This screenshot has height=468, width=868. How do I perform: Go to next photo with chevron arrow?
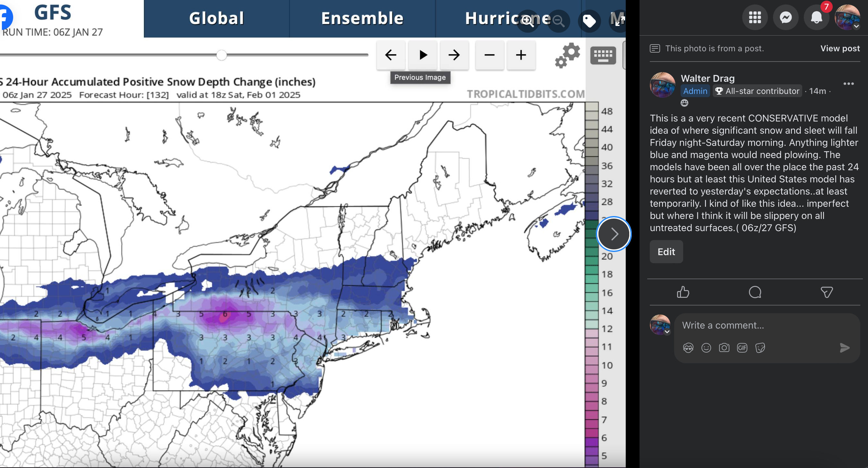point(614,234)
